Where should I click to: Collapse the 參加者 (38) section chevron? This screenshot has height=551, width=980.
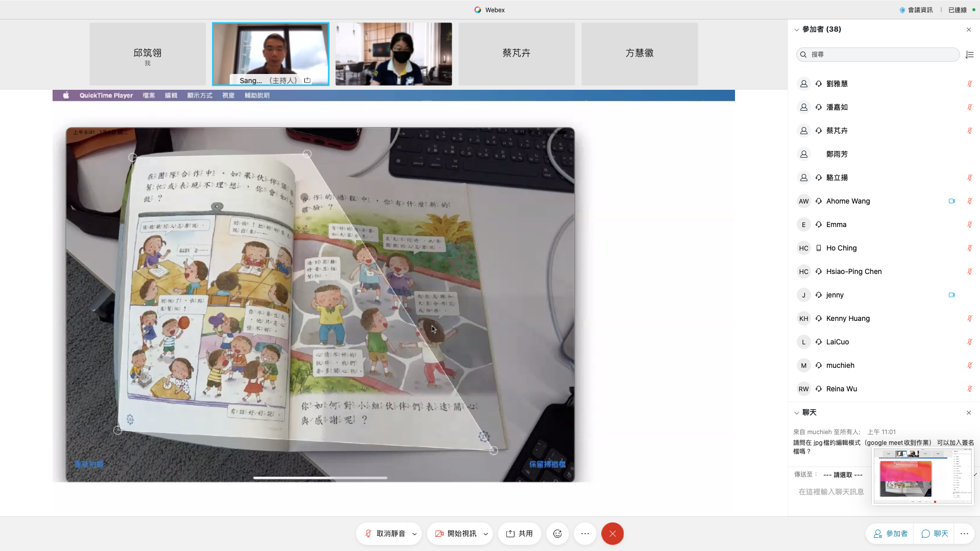(797, 30)
